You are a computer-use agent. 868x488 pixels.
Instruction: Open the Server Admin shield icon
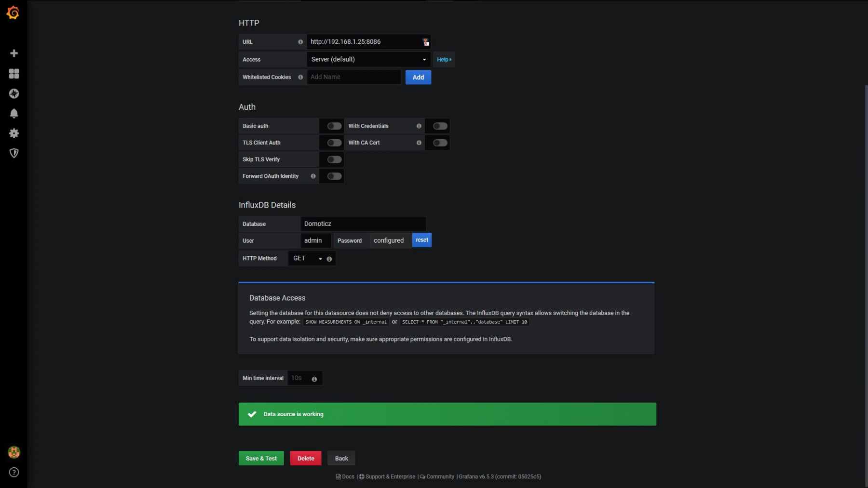pos(14,153)
